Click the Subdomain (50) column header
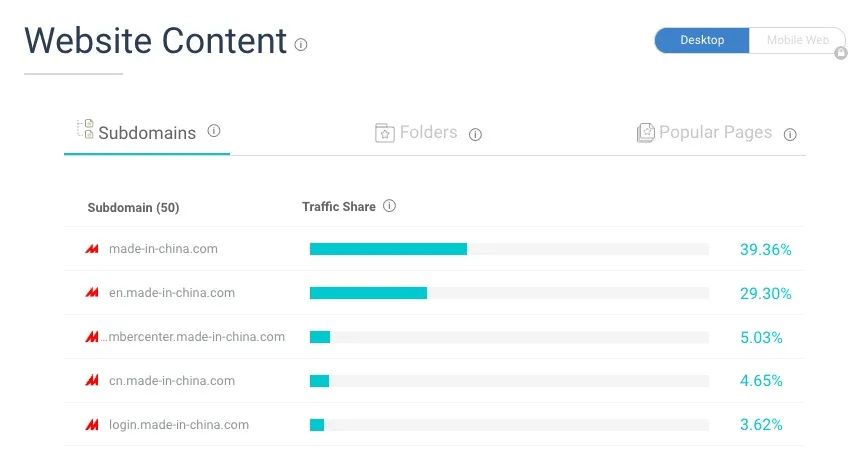This screenshot has height=454, width=864. [x=133, y=208]
